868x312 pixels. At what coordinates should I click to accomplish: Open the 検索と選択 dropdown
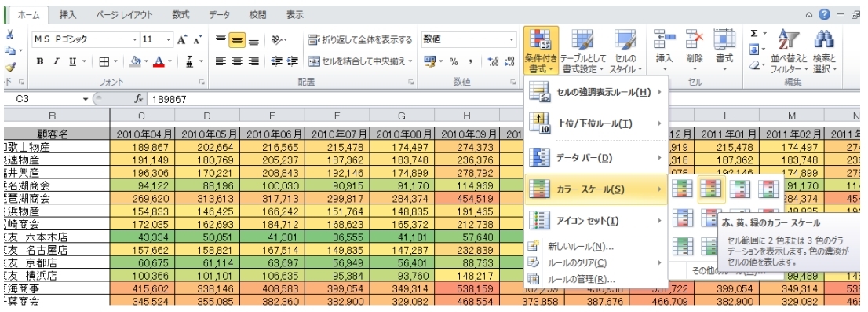click(825, 50)
